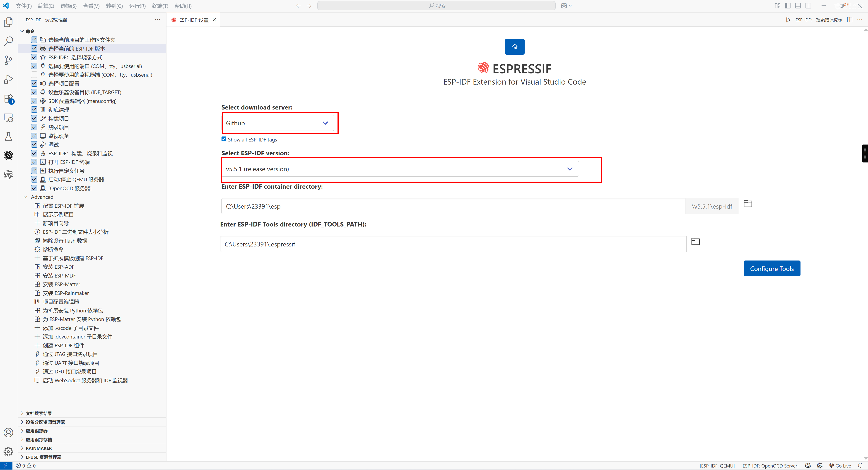Viewport: 868px width, 470px height.
Task: Open the Github download server dropdown
Action: coord(278,123)
